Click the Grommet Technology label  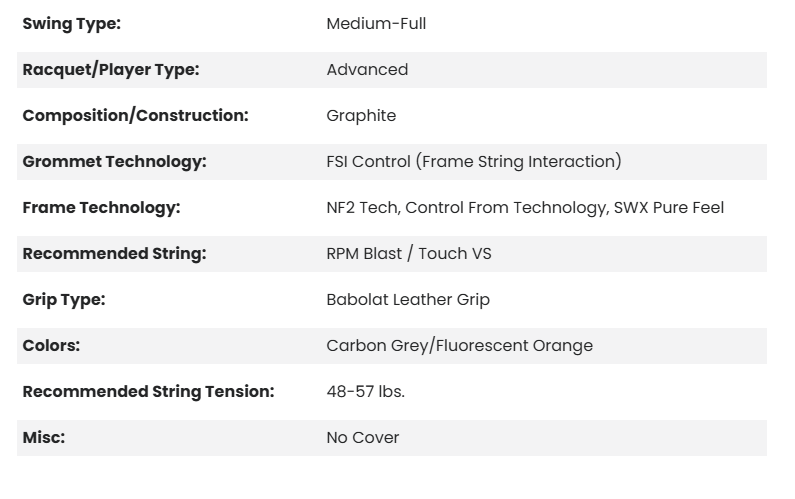point(114,162)
